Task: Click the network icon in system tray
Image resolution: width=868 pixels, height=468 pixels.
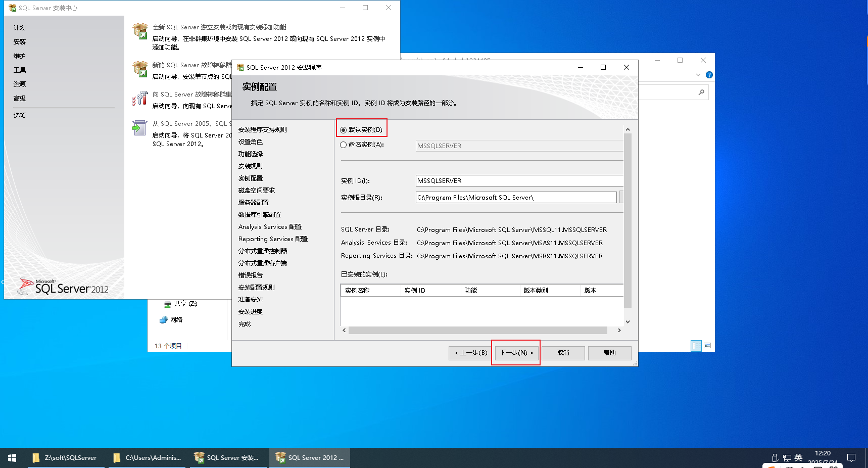Action: tap(787, 458)
